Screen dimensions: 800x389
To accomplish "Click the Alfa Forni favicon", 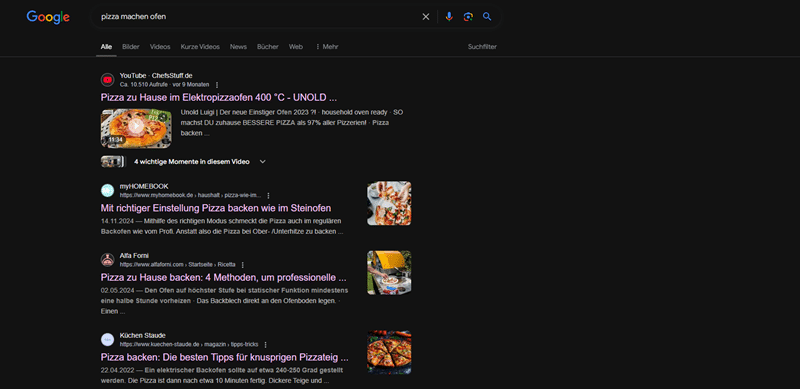I will [108, 260].
